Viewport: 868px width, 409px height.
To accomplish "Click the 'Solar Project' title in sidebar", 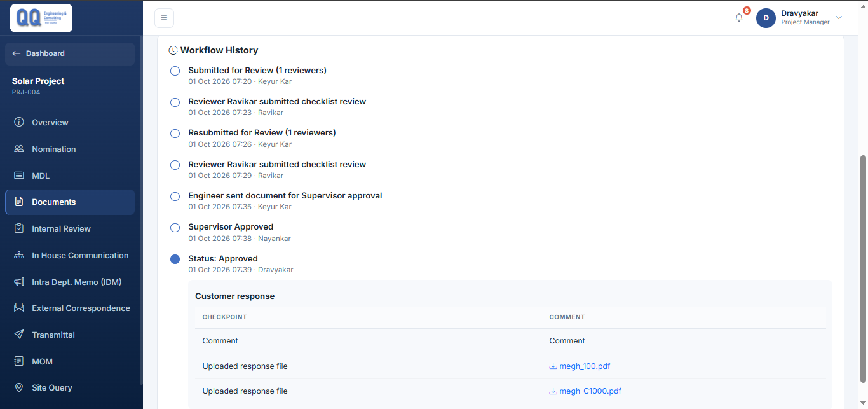I will pyautogui.click(x=38, y=81).
